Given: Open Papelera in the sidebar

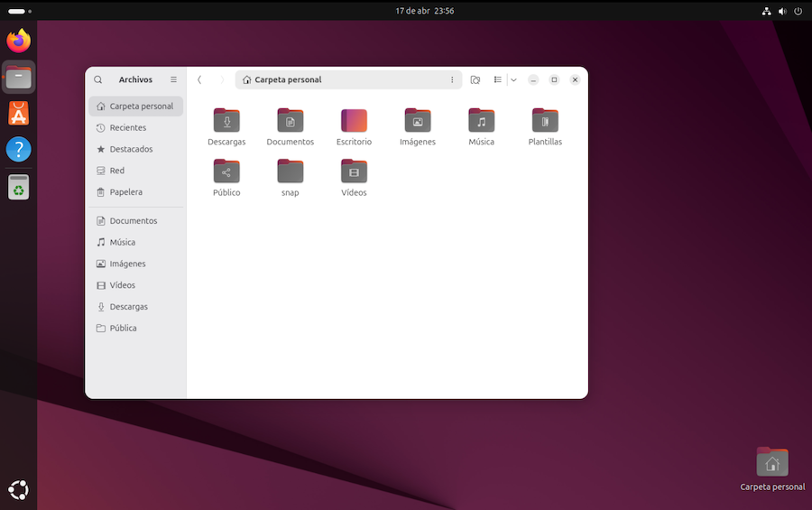Looking at the screenshot, I should [x=125, y=192].
